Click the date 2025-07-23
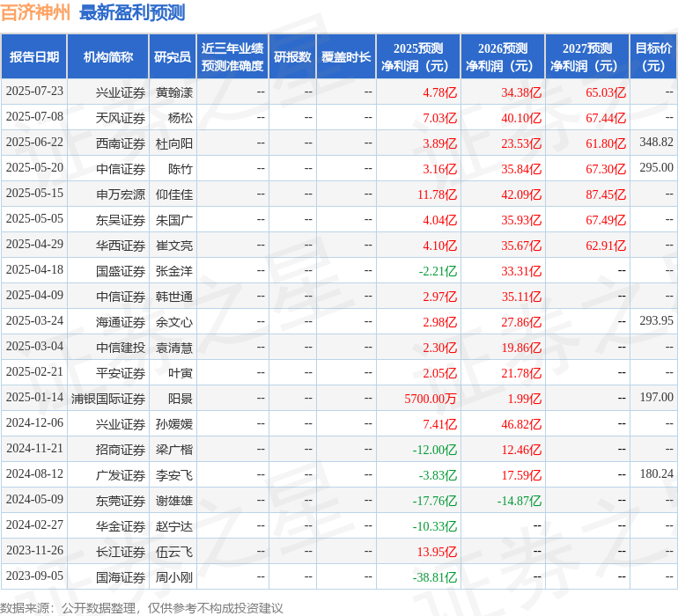The height and width of the screenshot is (616, 678). click(34, 92)
